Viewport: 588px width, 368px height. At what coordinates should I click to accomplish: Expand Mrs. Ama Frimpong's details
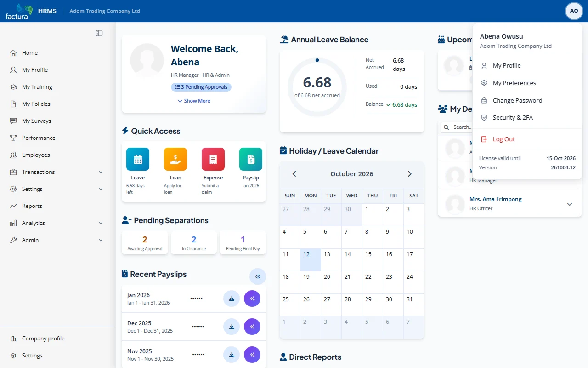point(570,204)
